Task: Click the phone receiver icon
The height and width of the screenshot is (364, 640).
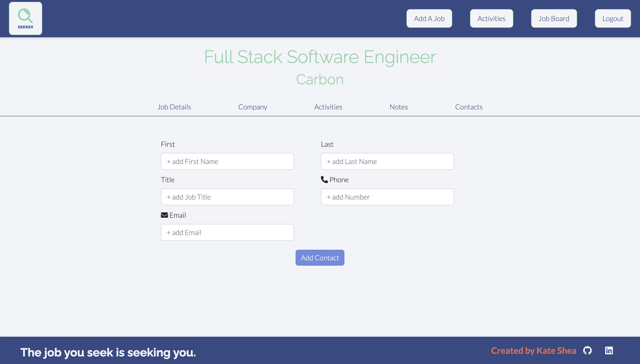Action: click(x=324, y=180)
